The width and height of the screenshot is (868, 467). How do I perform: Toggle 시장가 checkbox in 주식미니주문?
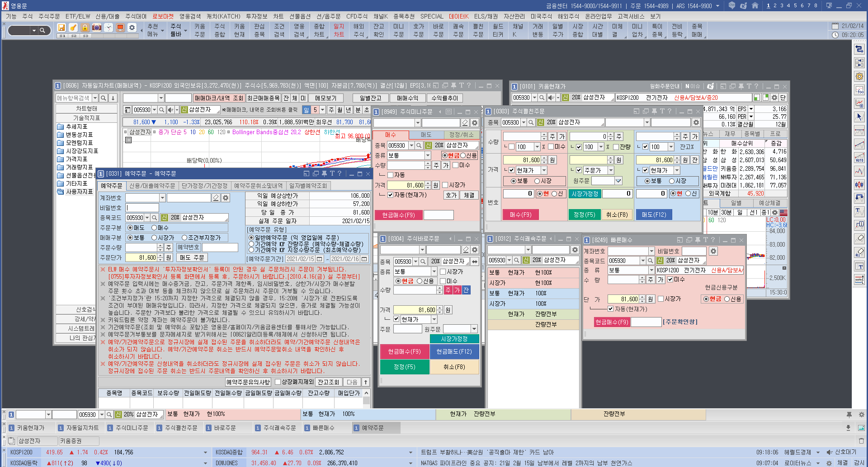point(445,185)
